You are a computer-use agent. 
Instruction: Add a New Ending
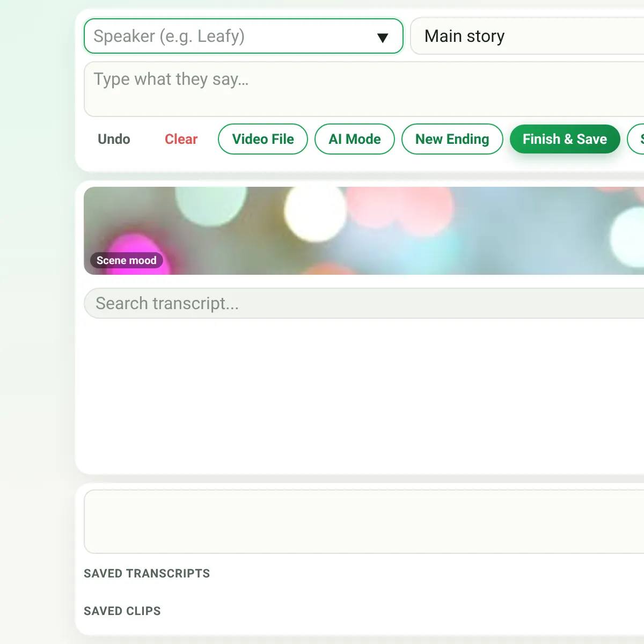tap(452, 139)
